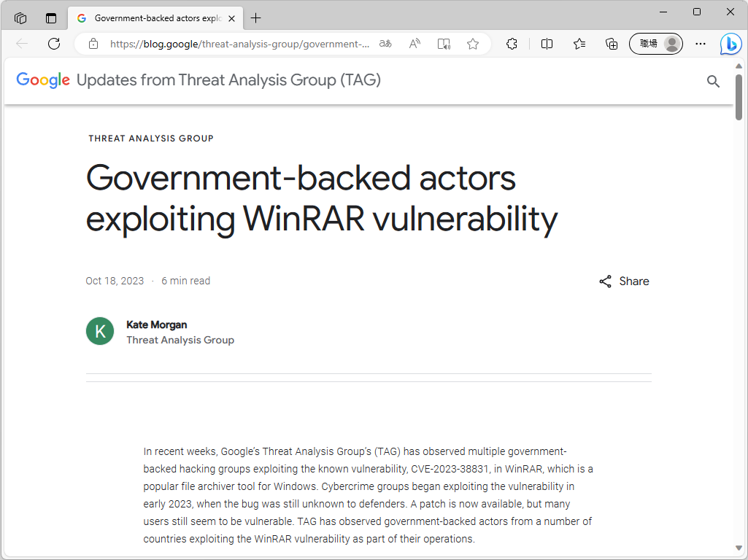Add this page to favorites
Image resolution: width=748 pixels, height=560 pixels.
[x=472, y=44]
